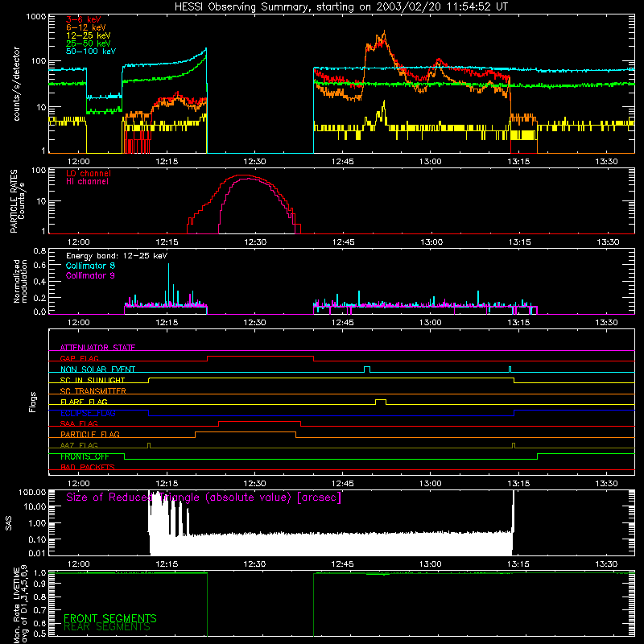
Task: Click the 12:30 tick under the particle rates plot
Action: point(255,242)
